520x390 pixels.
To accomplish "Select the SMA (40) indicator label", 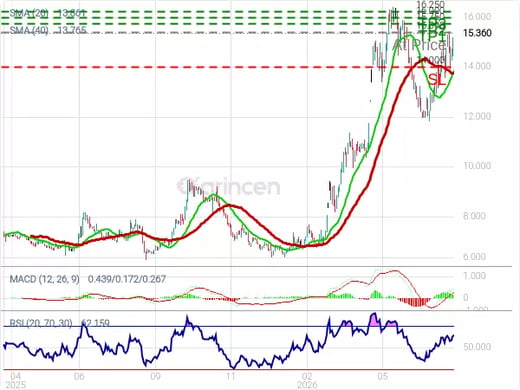I will point(29,30).
